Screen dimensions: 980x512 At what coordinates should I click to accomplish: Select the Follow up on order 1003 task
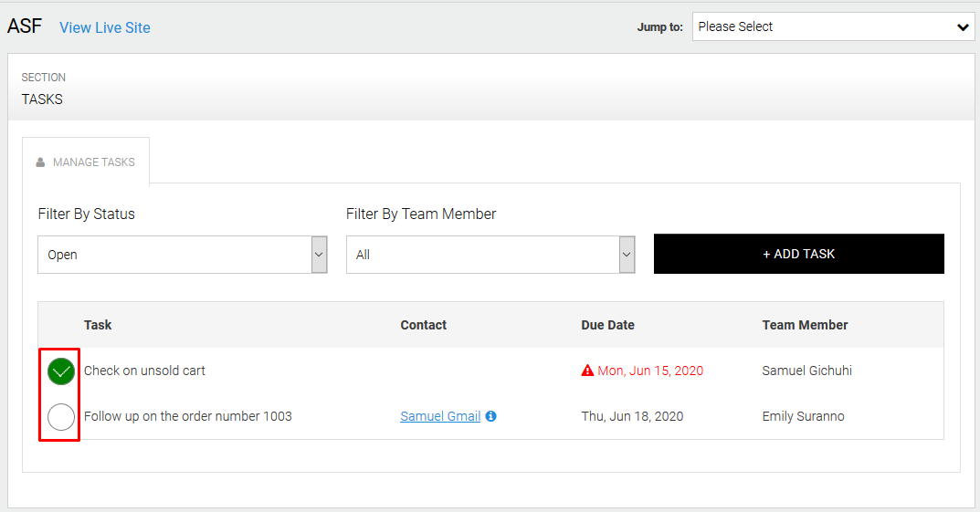(188, 416)
